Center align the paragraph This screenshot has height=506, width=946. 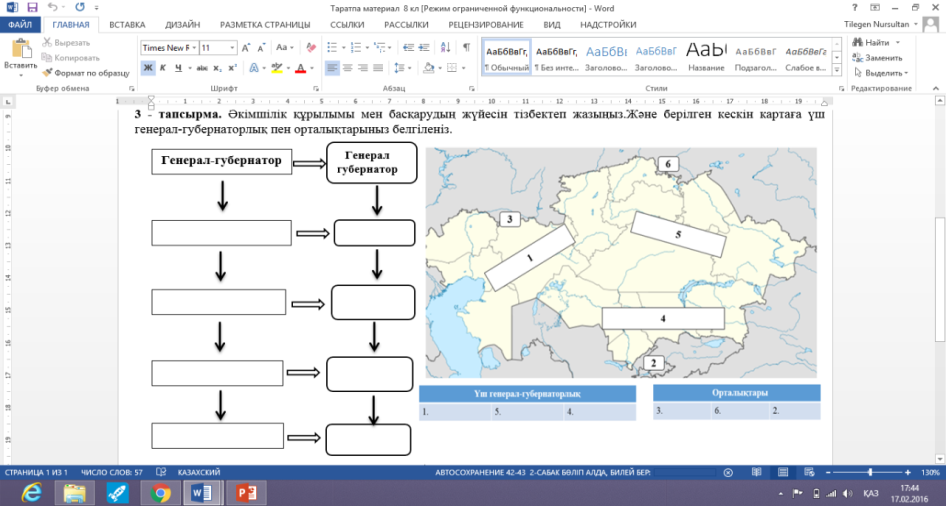348,68
